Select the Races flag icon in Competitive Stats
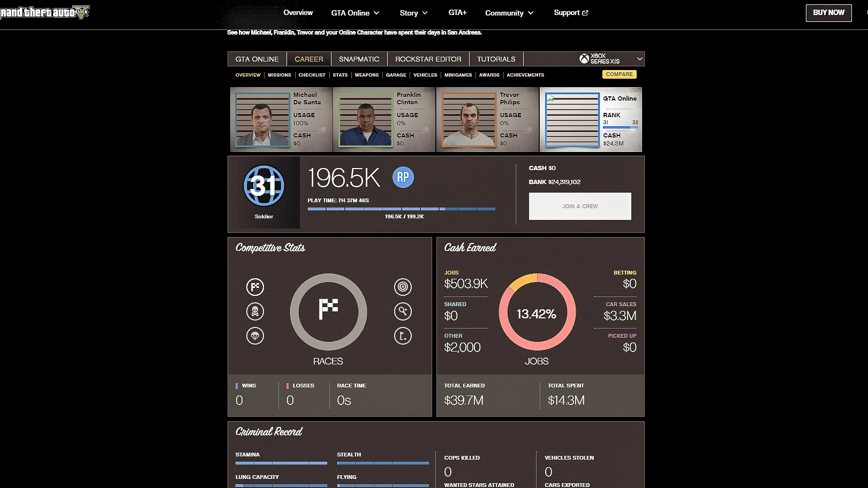 pos(255,287)
